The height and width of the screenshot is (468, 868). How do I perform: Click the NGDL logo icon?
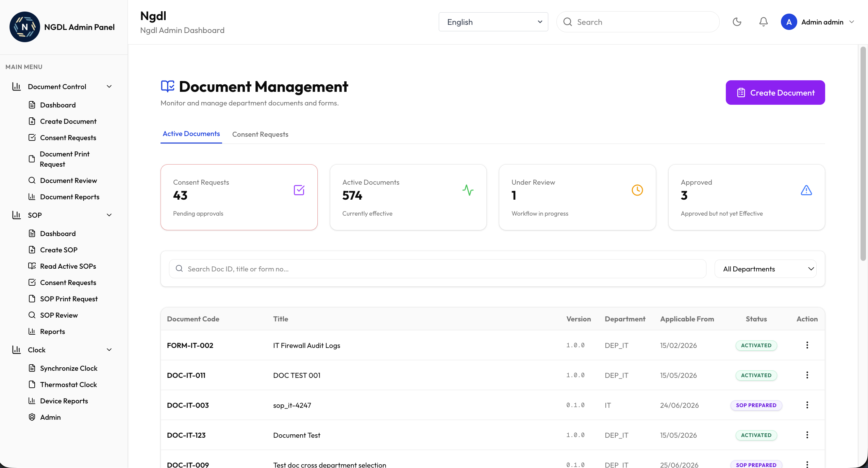25,27
